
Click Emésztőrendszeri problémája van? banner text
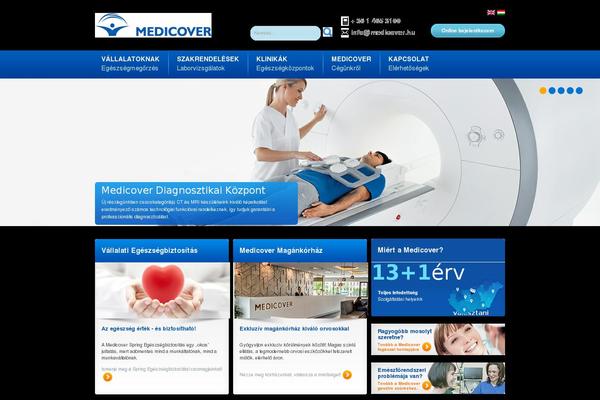pyautogui.click(x=402, y=373)
